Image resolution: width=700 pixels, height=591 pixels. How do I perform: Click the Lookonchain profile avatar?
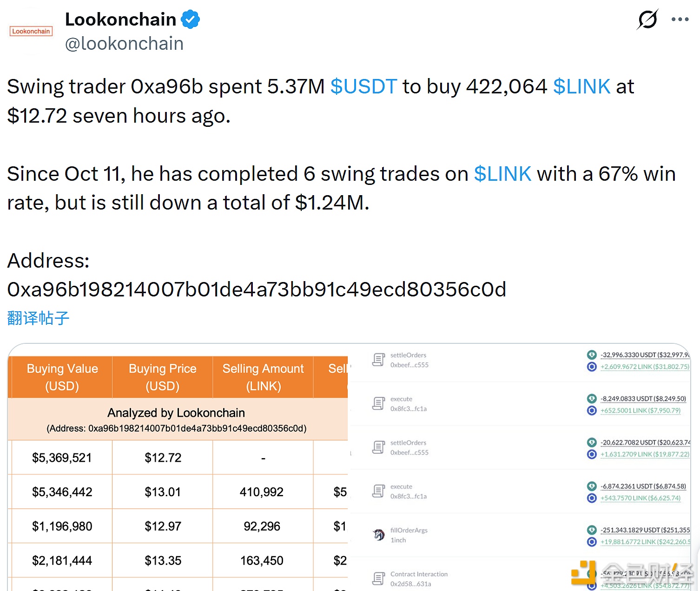click(31, 31)
